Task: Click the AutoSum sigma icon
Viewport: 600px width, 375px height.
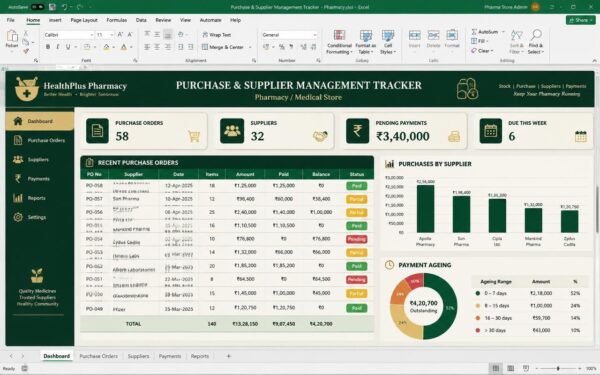Action: tap(474, 32)
